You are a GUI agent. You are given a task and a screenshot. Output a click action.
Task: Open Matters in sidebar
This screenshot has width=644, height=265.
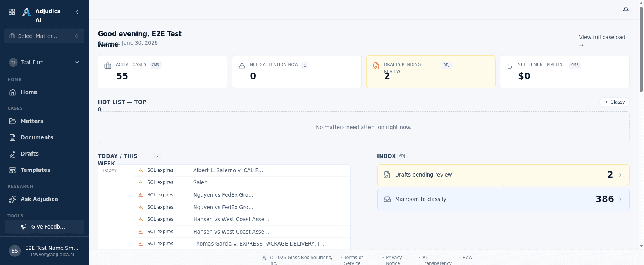pos(45,121)
